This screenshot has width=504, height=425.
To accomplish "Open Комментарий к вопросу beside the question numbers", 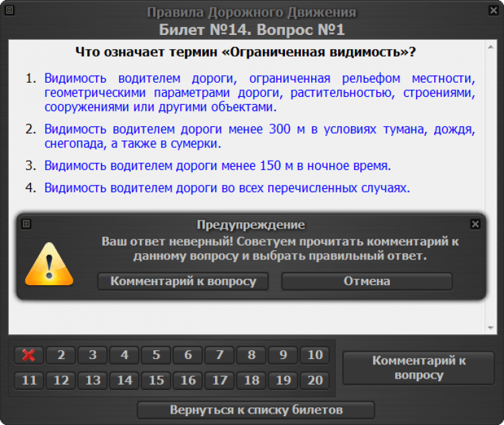I will 419,368.
